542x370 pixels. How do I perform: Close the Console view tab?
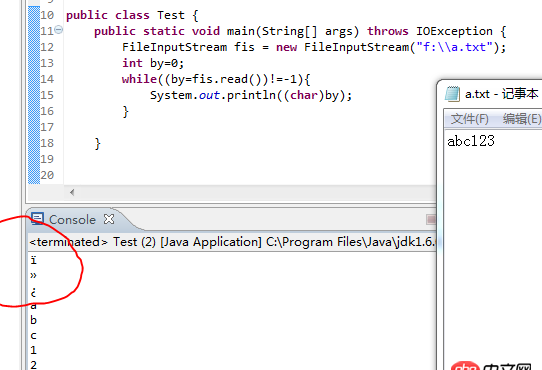tap(109, 219)
